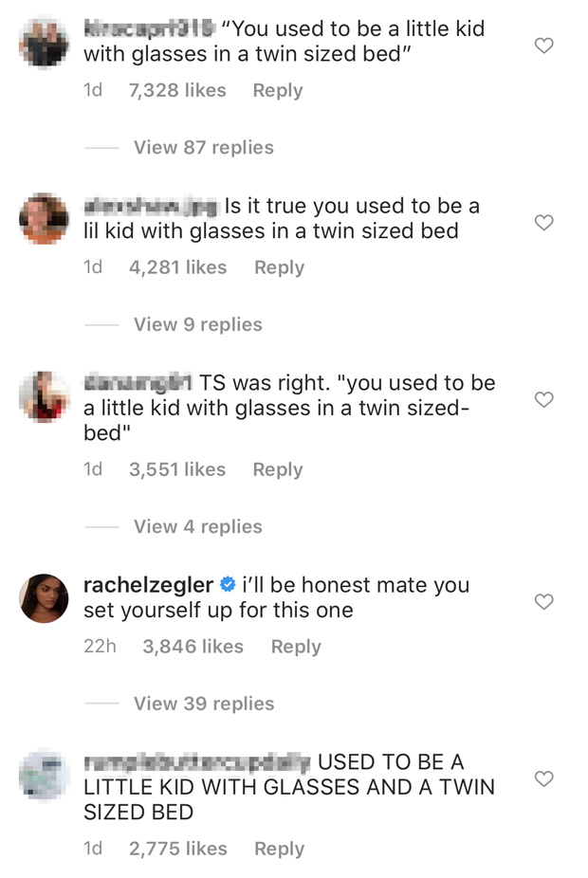Viewport: 588px width, 878px height.
Task: Open the 7,328 likes list
Action: 177,91
